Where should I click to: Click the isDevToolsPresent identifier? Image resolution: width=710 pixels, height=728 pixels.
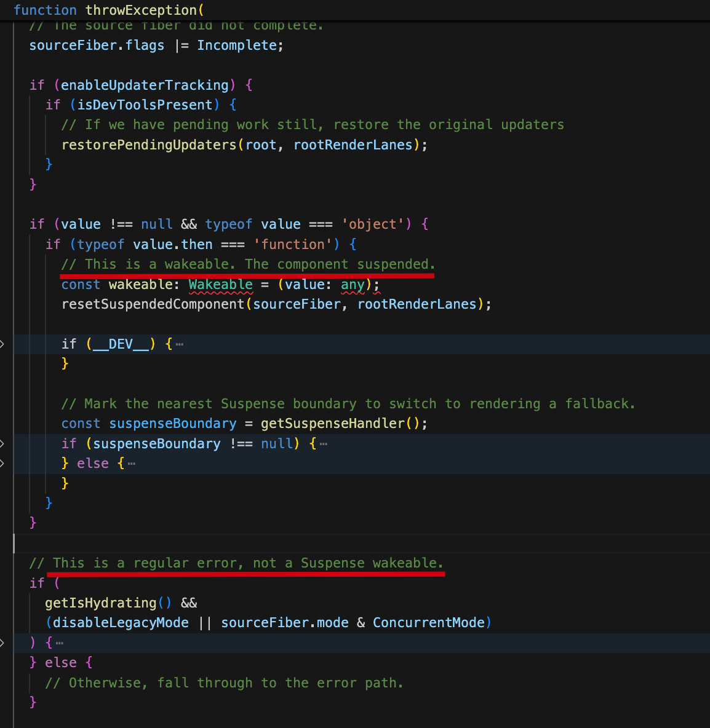point(145,105)
